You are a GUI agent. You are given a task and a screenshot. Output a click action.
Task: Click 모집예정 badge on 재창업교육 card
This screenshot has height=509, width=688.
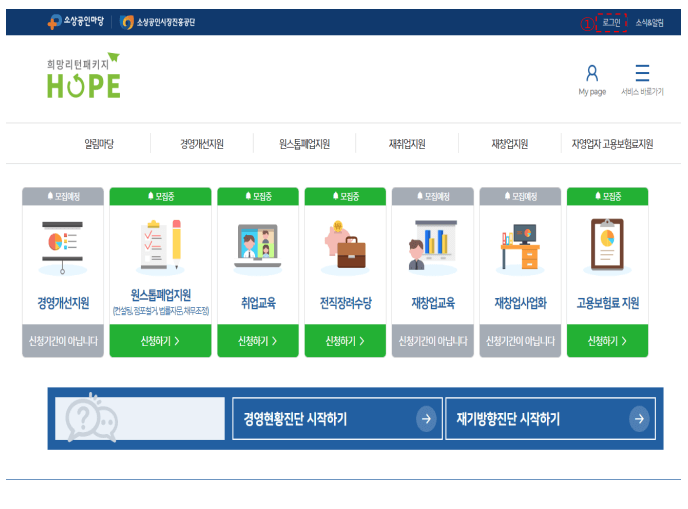click(x=433, y=196)
